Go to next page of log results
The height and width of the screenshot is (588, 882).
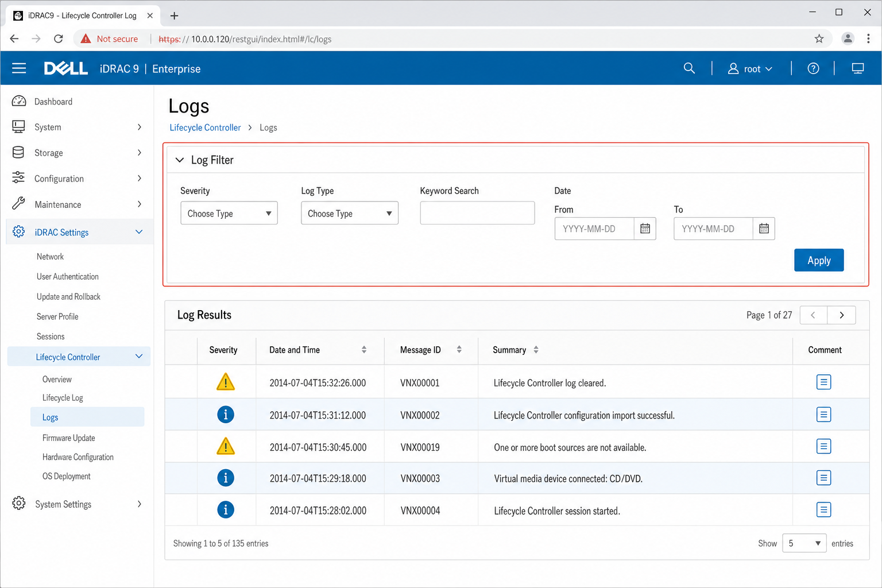pos(842,315)
